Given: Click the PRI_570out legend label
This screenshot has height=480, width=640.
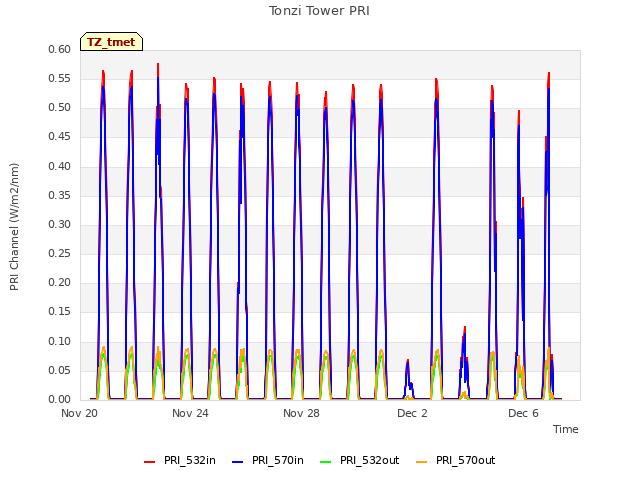Looking at the screenshot, I should pos(465,460).
